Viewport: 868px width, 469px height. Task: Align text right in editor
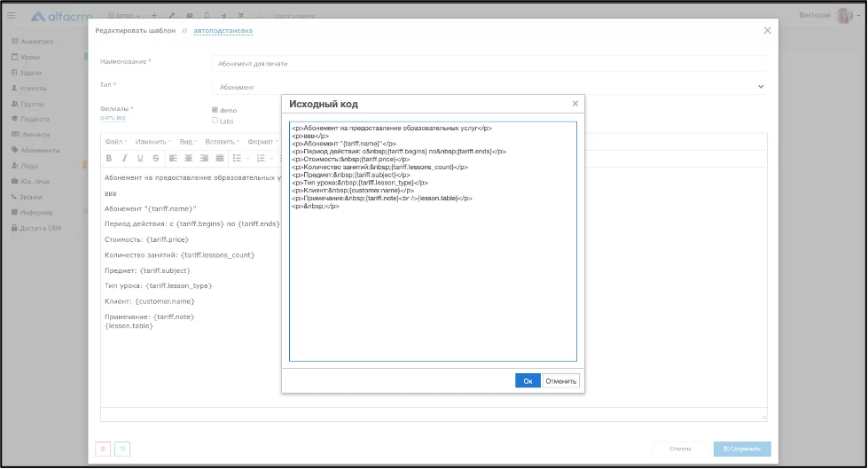click(x=204, y=159)
